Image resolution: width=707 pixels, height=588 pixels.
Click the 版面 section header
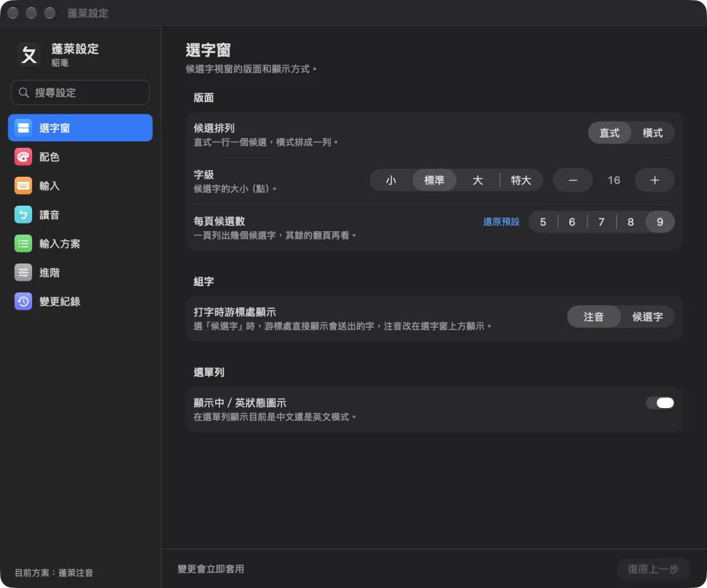point(204,98)
